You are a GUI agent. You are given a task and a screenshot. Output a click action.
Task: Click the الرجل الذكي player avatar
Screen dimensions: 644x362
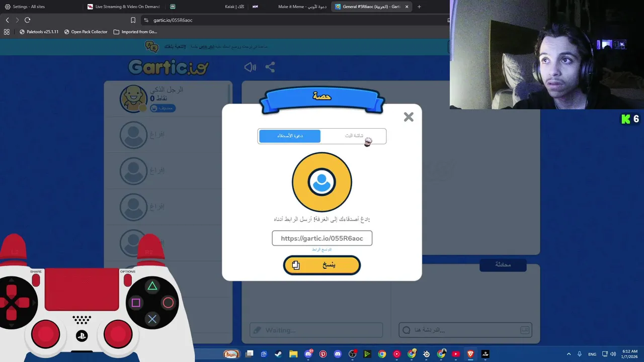coord(133,99)
